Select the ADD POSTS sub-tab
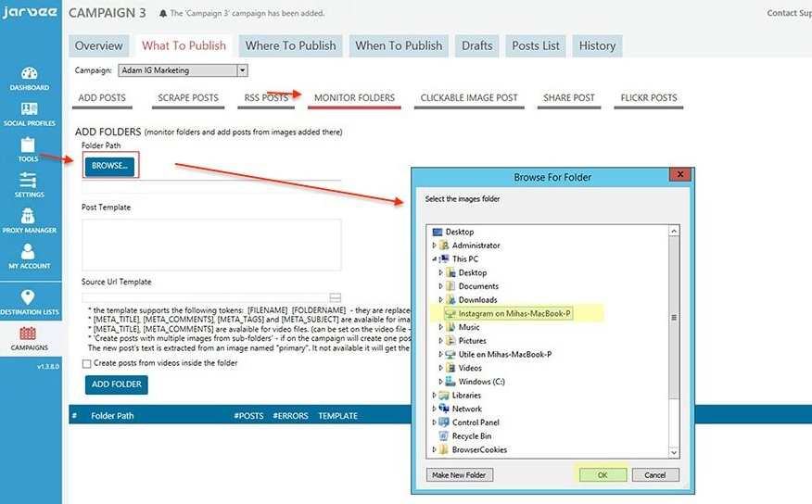The height and width of the screenshot is (504, 812). 102,98
